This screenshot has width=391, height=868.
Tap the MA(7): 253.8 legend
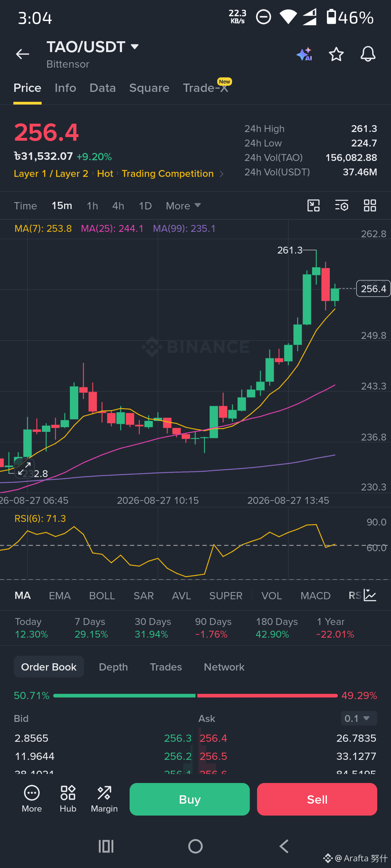[43, 229]
